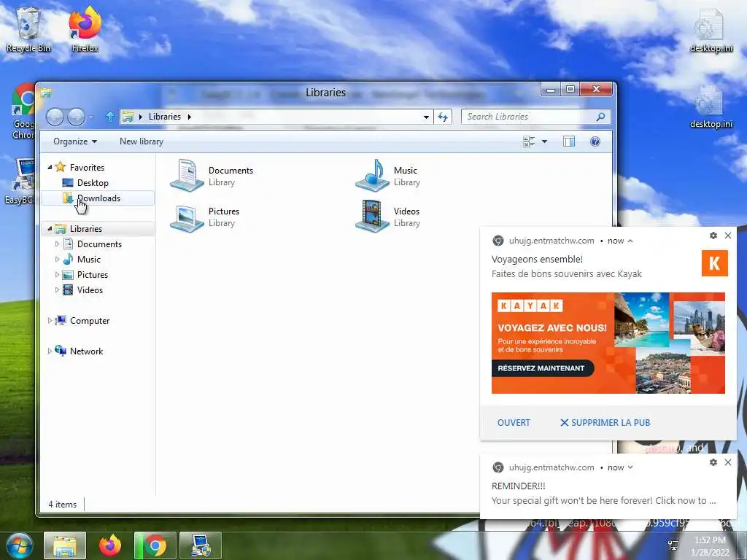The width and height of the screenshot is (747, 560).
Task: Click the Voyageons ensemble! notification title
Action: tap(537, 259)
